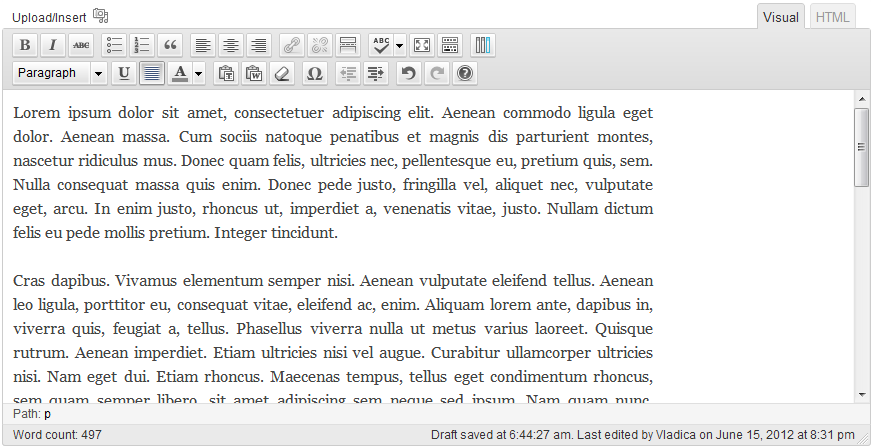Open the text color picker arrow
873x447 pixels.
[199, 73]
